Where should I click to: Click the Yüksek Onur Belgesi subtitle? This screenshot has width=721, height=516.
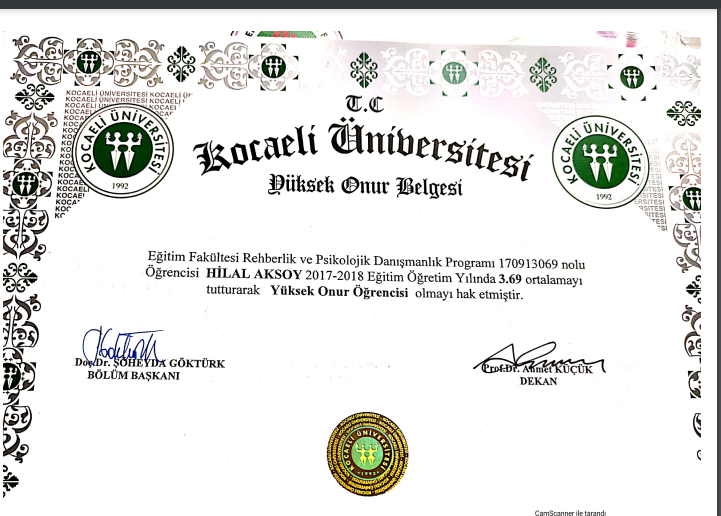pos(366,186)
